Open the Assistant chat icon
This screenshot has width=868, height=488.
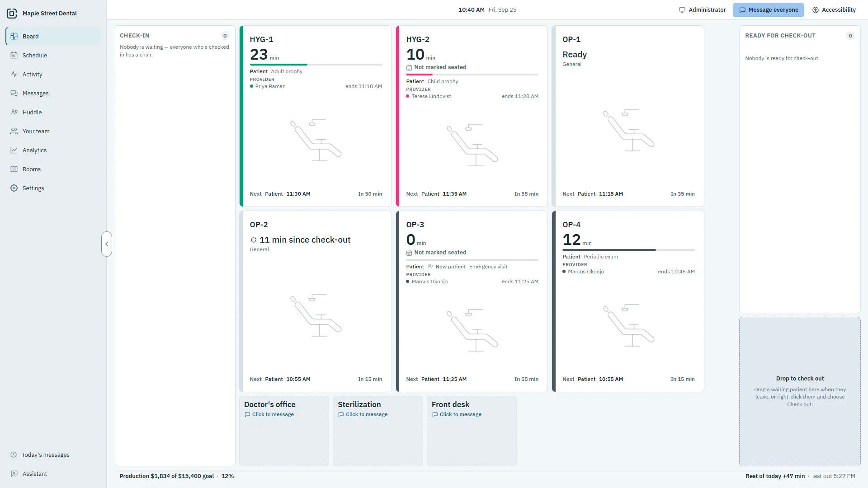point(14,474)
